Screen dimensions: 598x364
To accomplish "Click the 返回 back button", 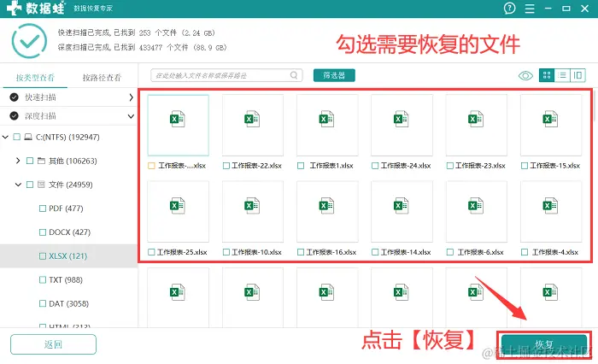I will pyautogui.click(x=53, y=344).
